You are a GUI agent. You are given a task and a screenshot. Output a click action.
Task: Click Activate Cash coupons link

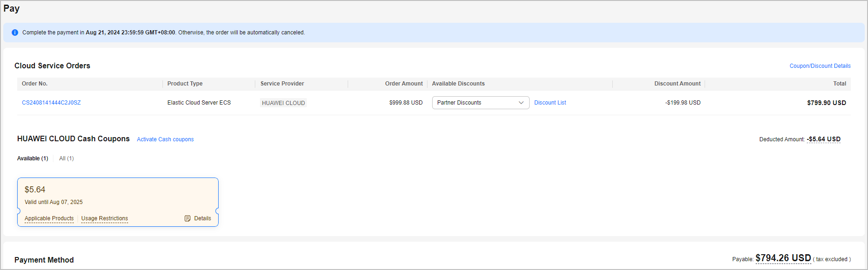[x=165, y=139]
